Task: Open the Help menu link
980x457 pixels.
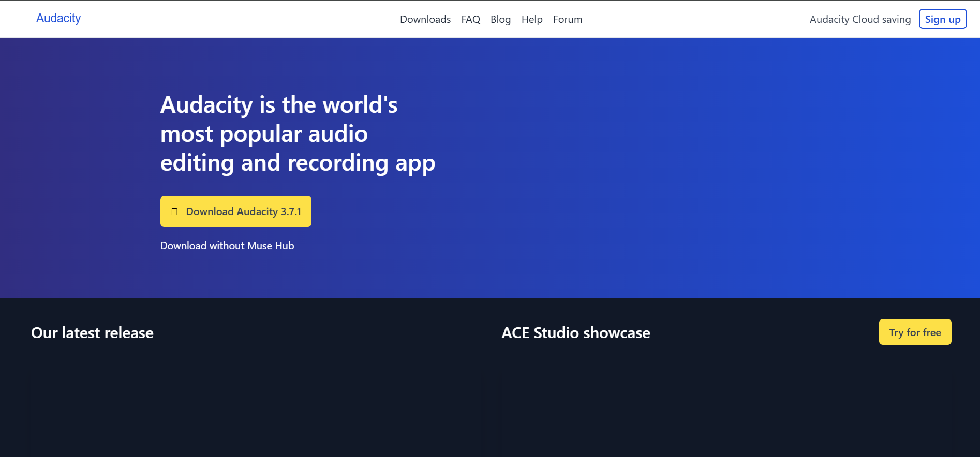Action: [532, 19]
